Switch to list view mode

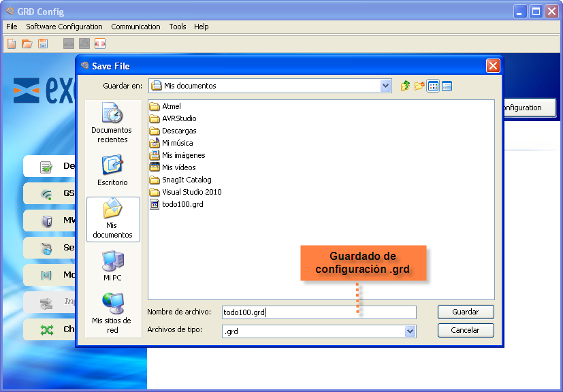tap(433, 86)
